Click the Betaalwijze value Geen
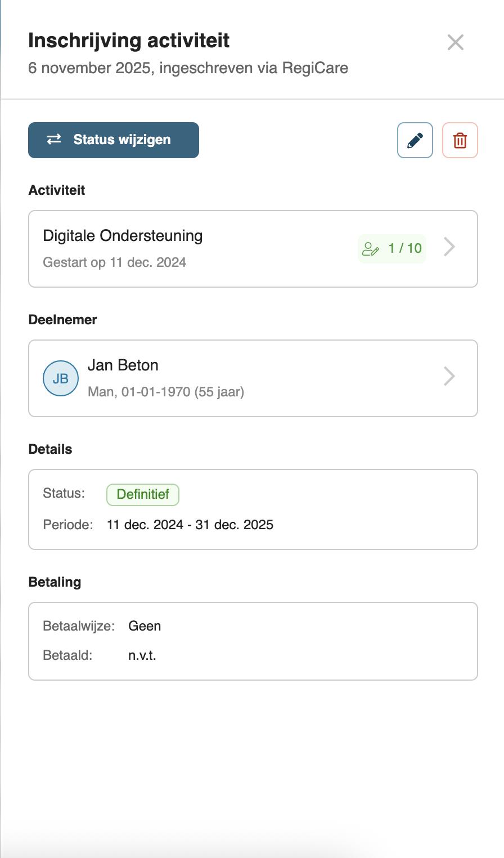 (x=145, y=626)
